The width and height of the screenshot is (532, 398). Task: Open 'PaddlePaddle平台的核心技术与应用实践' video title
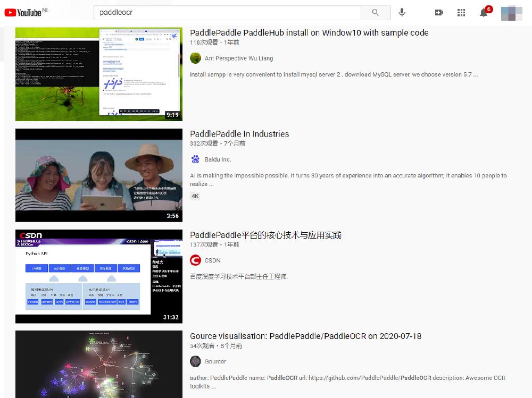265,235
